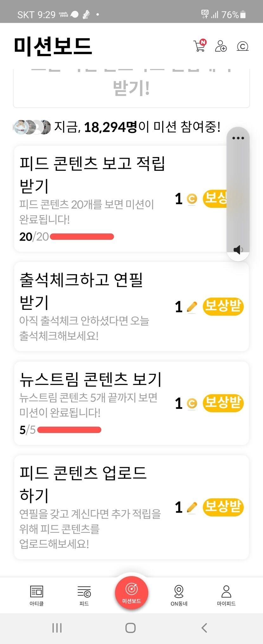Open the 마이피드 tab

[x=226, y=595]
